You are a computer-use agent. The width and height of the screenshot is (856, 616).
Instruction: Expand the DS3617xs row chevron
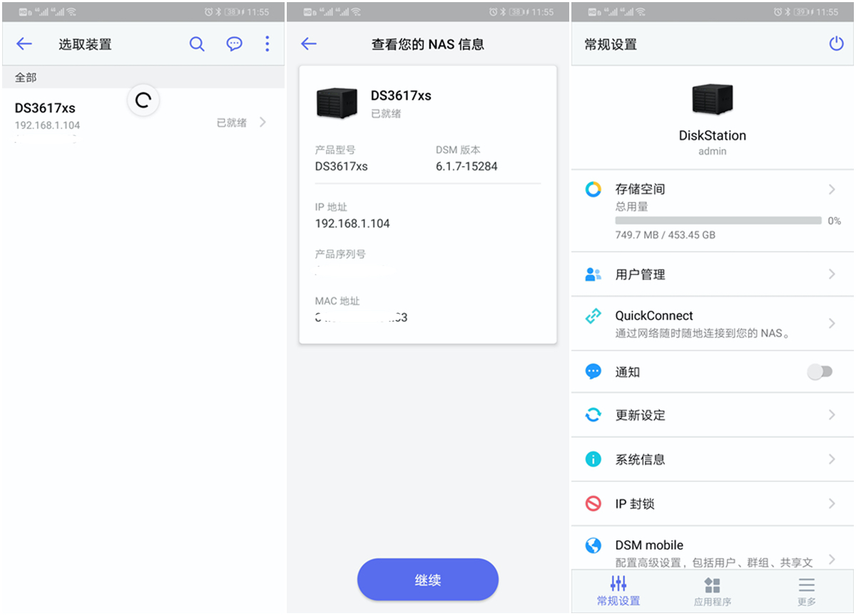click(x=263, y=123)
